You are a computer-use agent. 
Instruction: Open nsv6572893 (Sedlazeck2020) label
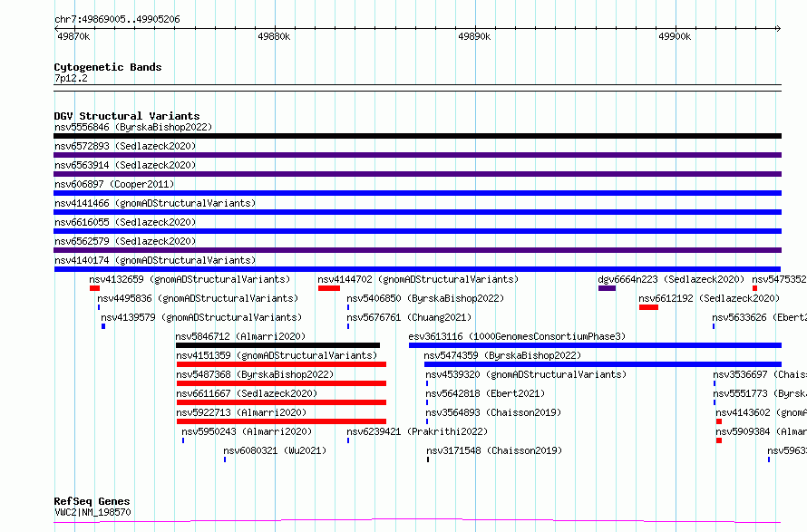click(125, 146)
